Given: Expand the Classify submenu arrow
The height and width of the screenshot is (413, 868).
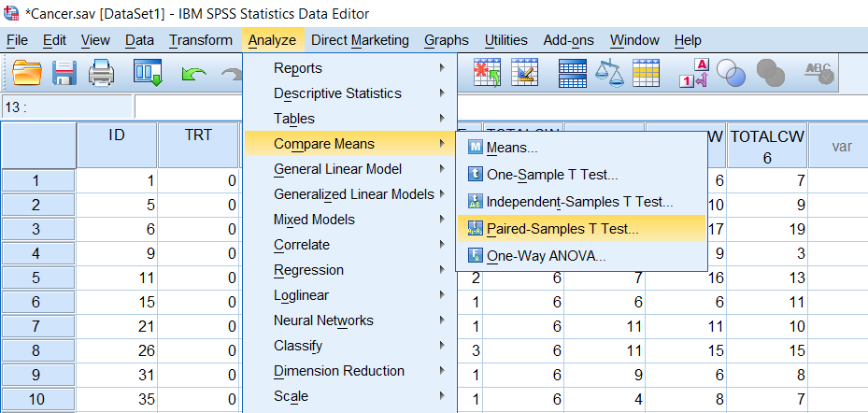Looking at the screenshot, I should [442, 346].
